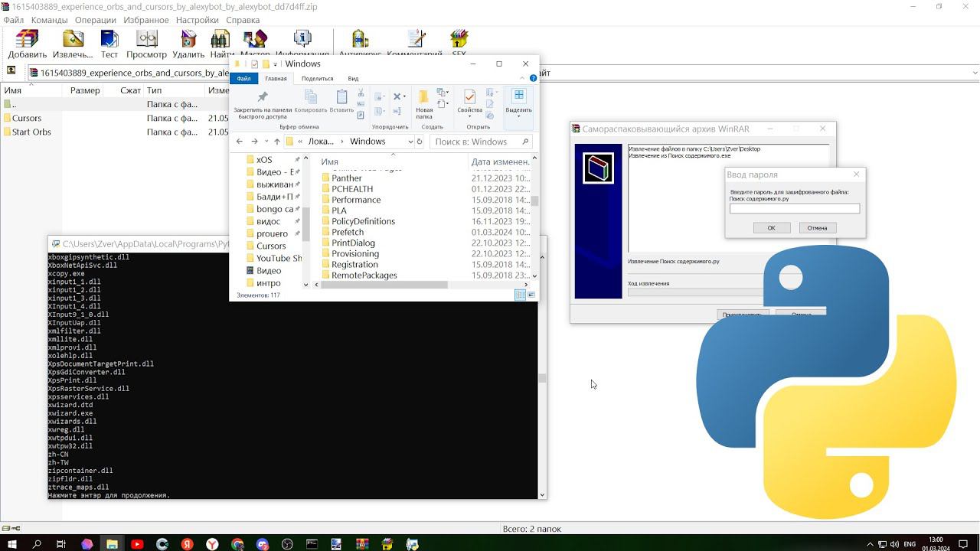Open OBS Studio from the taskbar
This screenshot has width=980, height=551.
[288, 544]
